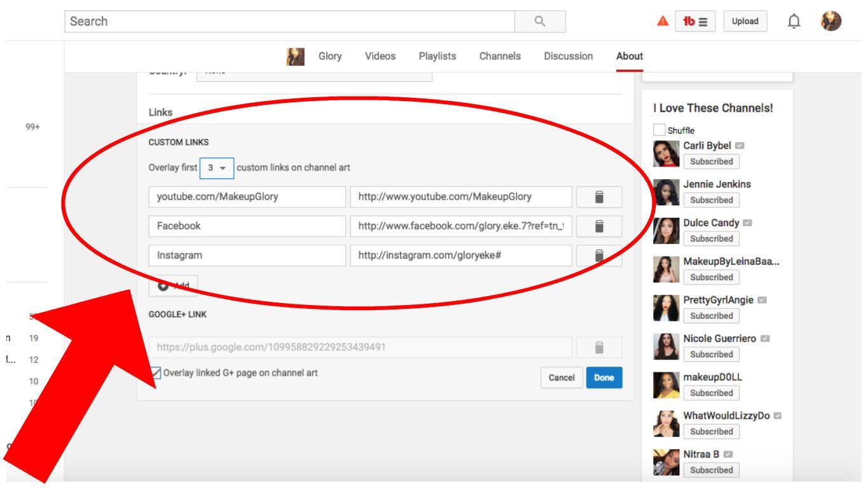This screenshot has width=868, height=488.
Task: Open MakeupByLeinaBaa channel thumbnail
Action: point(666,269)
